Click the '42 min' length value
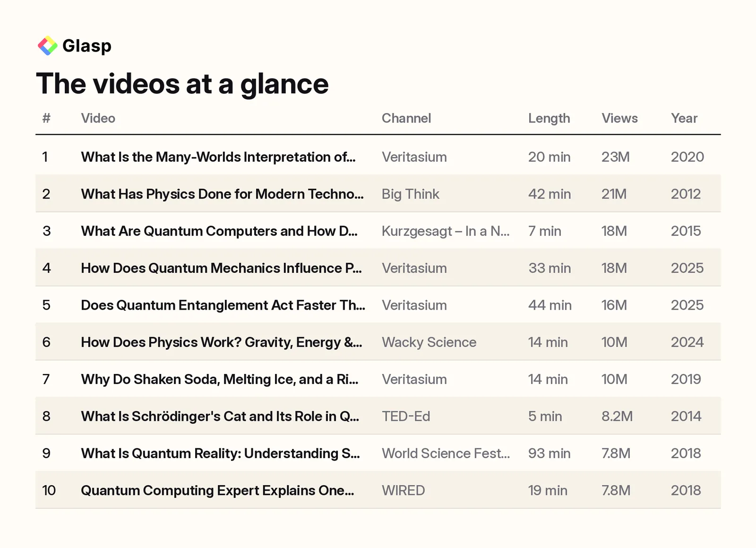Image resolution: width=756 pixels, height=548 pixels. [x=550, y=194]
